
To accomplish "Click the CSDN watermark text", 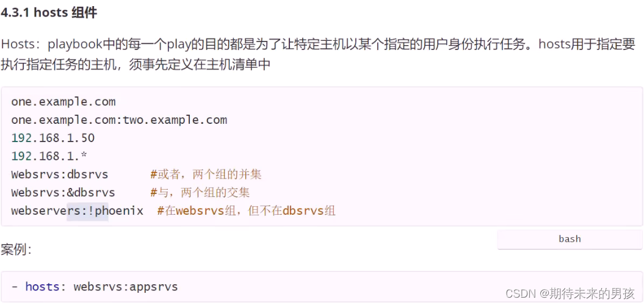I will [x=521, y=293].
